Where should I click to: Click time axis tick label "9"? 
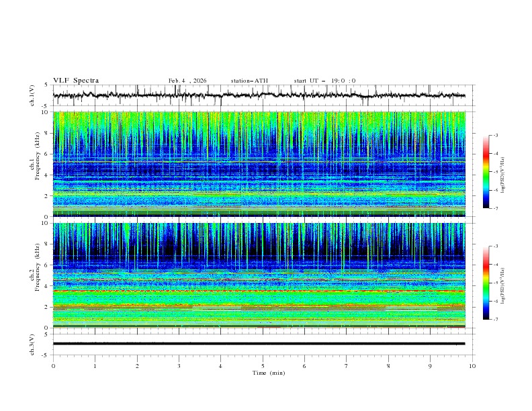[x=430, y=366]
